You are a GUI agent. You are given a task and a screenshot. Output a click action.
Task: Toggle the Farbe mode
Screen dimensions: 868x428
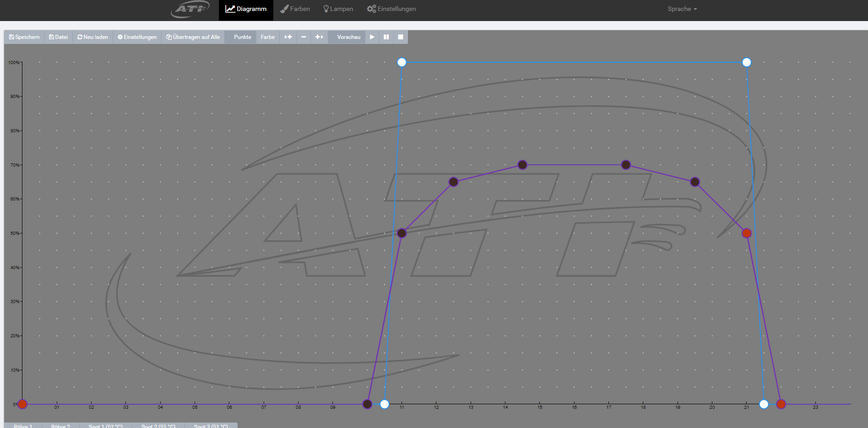pyautogui.click(x=268, y=37)
